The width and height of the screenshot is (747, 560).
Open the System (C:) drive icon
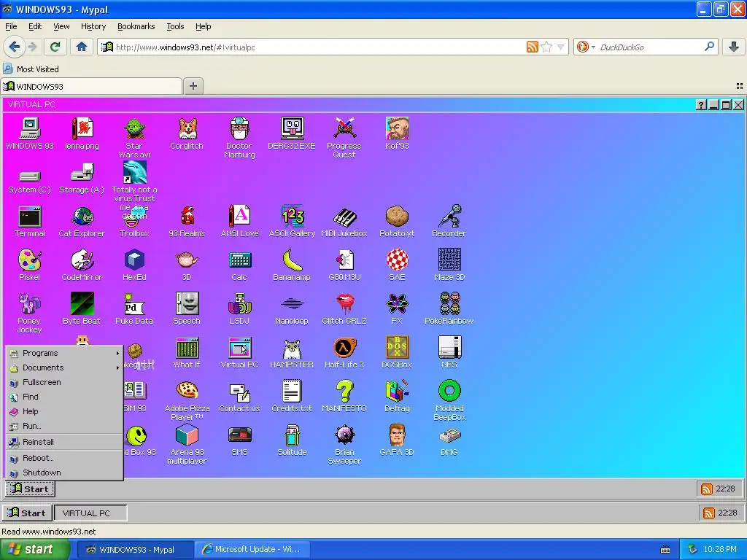pos(29,182)
